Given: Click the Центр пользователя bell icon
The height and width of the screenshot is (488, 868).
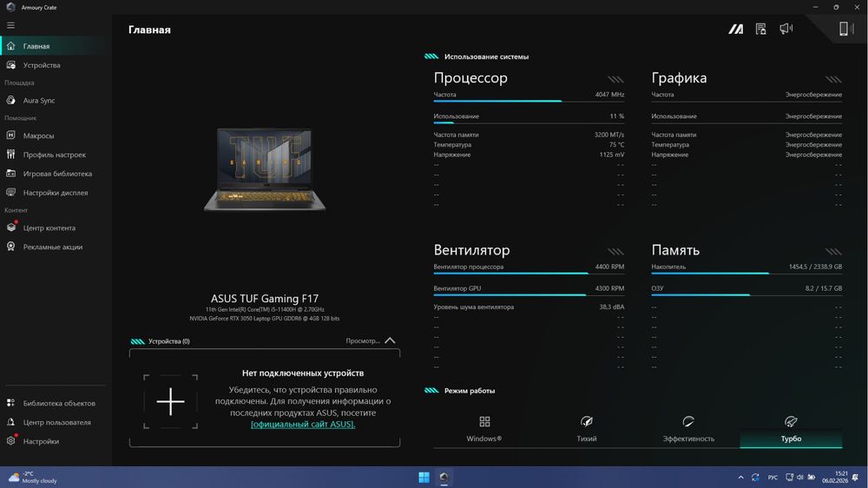Looking at the screenshot, I should tap(10, 422).
